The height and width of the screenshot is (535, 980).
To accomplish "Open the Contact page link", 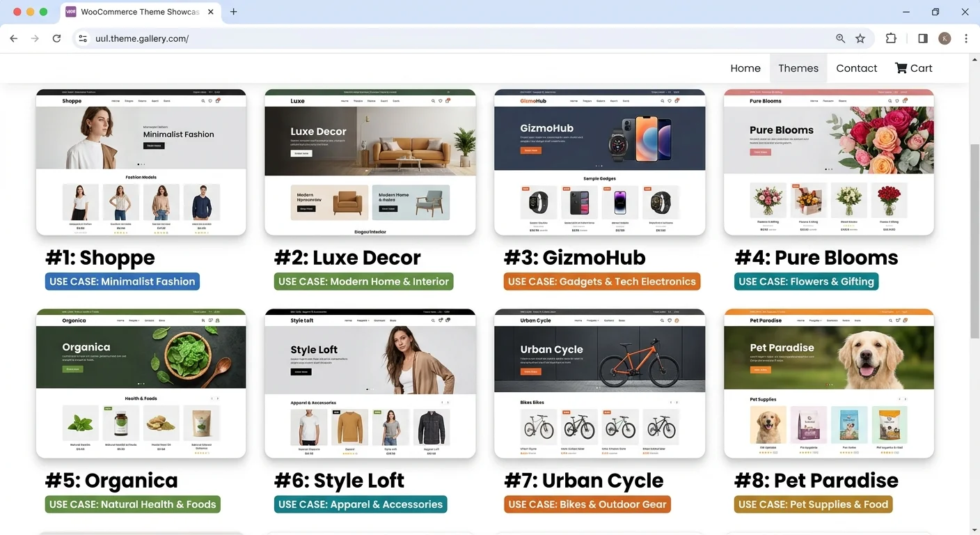I will click(856, 68).
